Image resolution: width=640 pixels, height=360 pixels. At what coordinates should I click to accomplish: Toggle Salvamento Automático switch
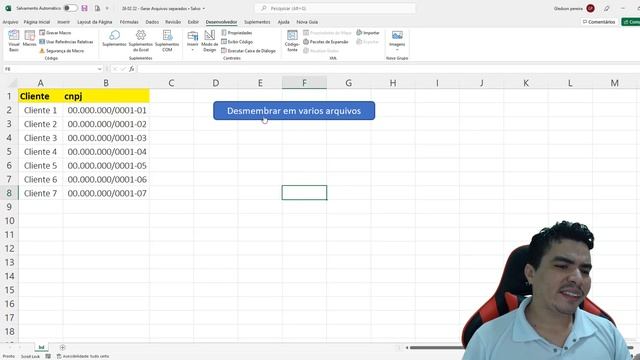click(70, 8)
